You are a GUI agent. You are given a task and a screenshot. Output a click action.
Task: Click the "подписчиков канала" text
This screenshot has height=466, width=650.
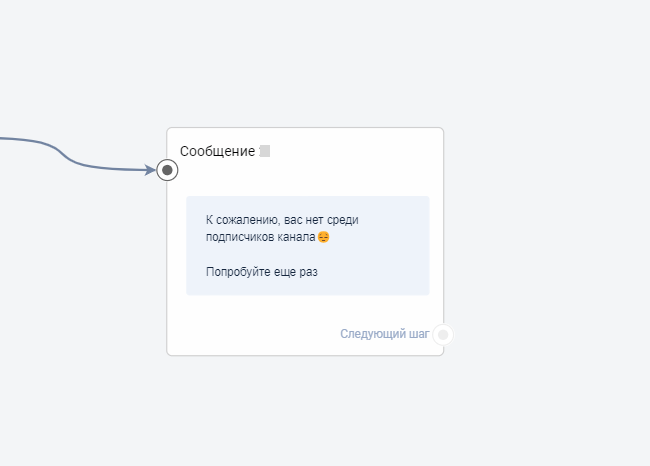point(260,237)
